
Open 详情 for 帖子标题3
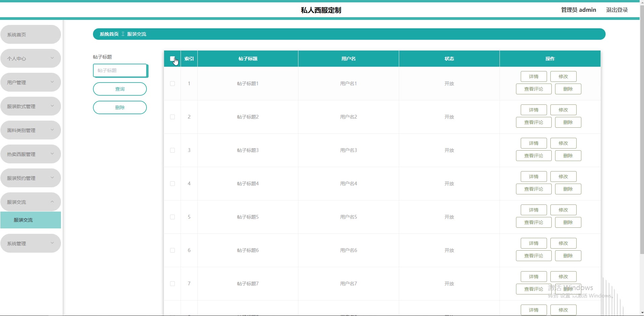534,143
